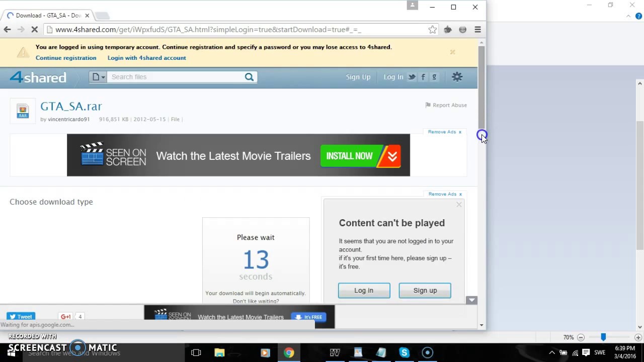
Task: Click the RAR file type icon
Action: [23, 111]
